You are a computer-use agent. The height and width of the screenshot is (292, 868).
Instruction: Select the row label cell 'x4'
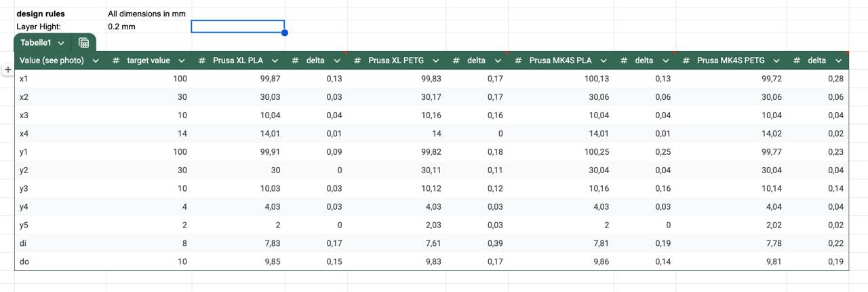pos(60,134)
